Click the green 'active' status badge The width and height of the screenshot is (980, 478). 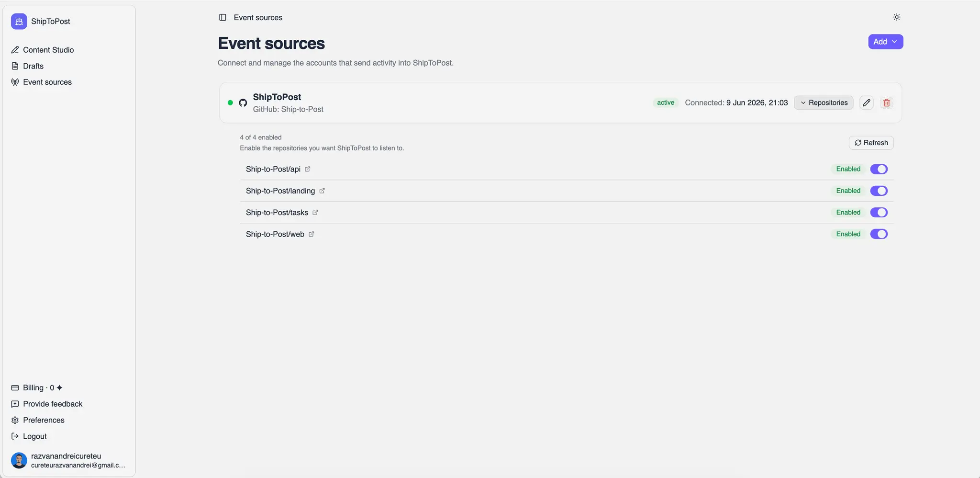coord(666,102)
